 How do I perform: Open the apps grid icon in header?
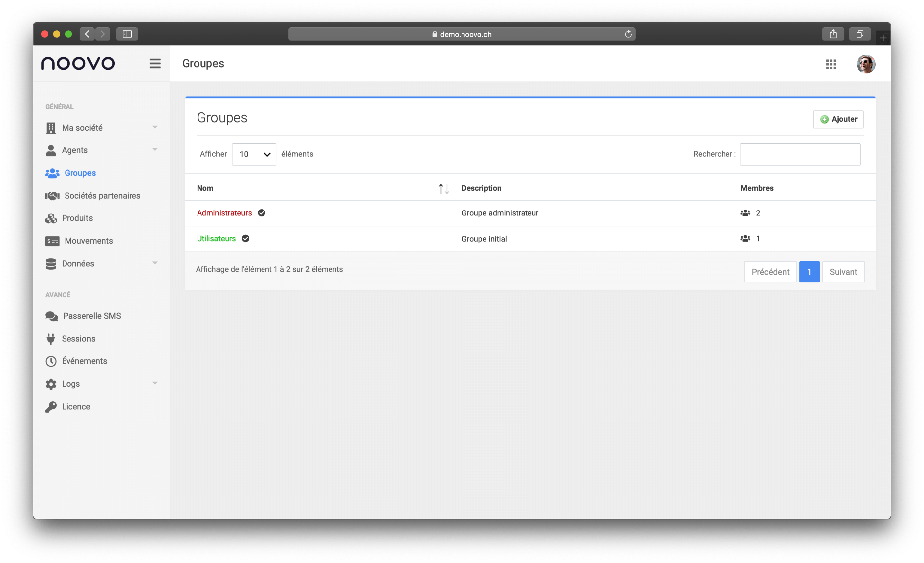click(831, 64)
